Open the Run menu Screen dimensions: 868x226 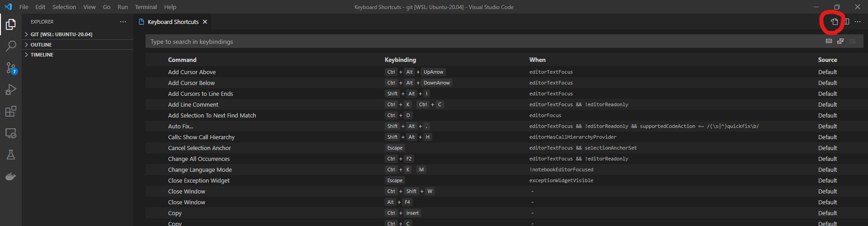[x=123, y=7]
